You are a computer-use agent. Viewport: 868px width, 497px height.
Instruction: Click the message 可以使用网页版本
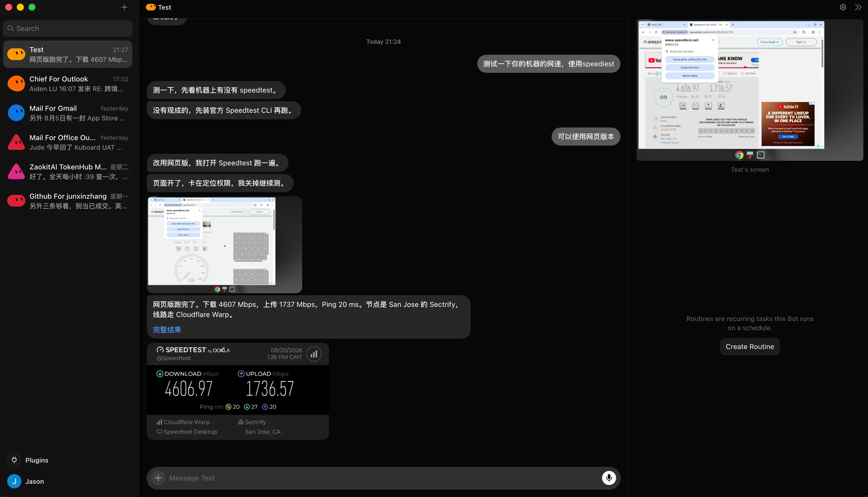point(586,137)
